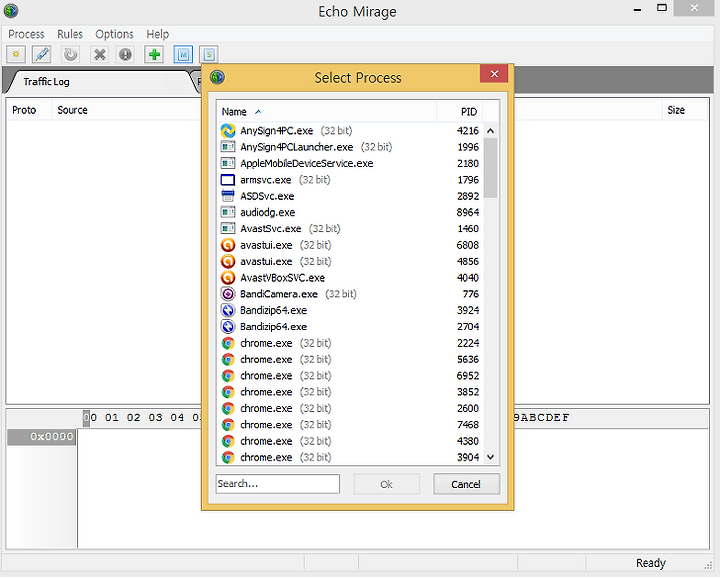Click the syringe inject-into-process toolbar icon

click(42, 55)
